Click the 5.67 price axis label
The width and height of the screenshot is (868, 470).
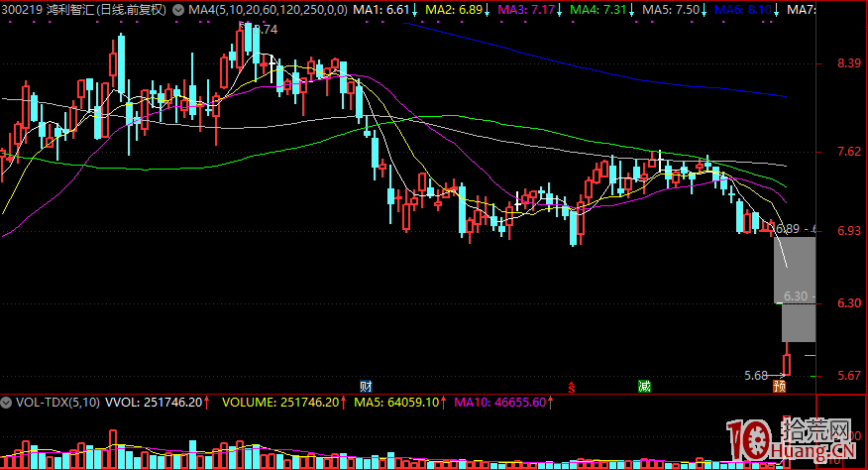click(x=849, y=376)
